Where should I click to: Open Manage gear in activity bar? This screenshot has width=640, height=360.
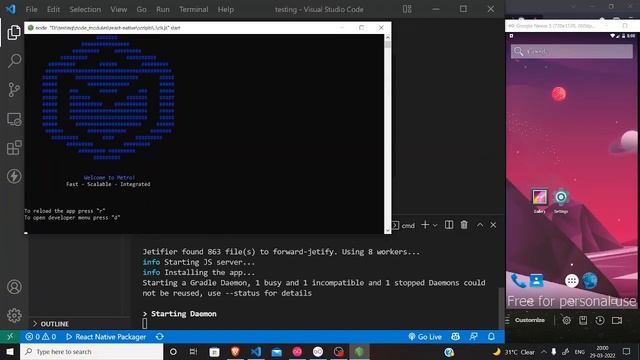tap(14, 315)
